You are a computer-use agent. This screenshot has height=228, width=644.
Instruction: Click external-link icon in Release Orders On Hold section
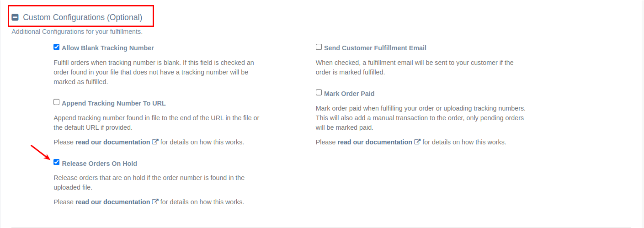155,202
